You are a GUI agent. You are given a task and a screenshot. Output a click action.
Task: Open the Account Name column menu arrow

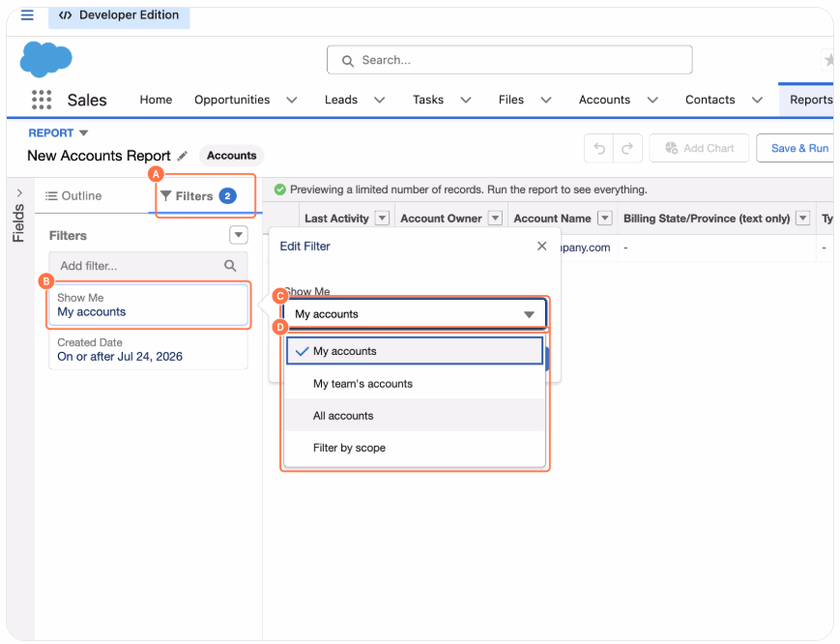click(x=605, y=219)
